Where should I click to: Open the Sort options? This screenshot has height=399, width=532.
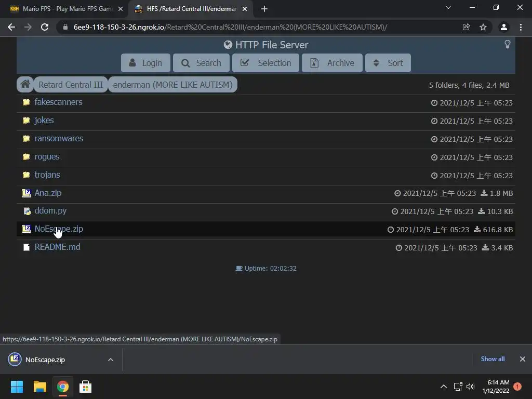388,63
